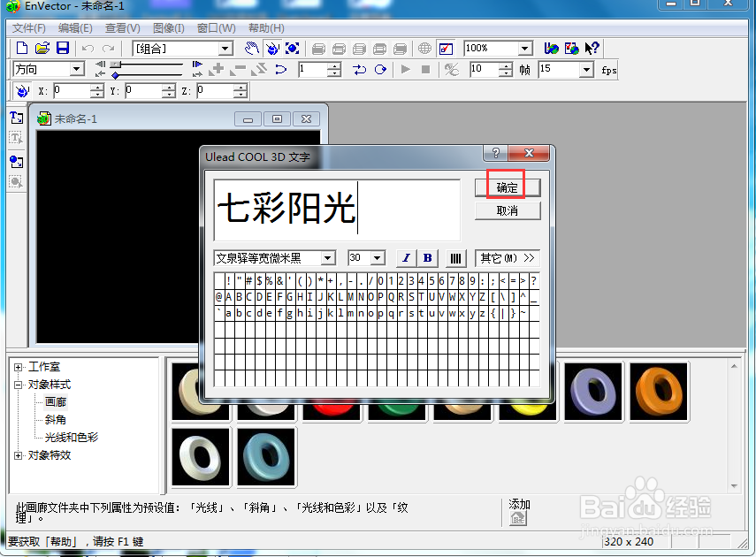756x557 pixels.
Task: Click the blue keyframe marker on the lower track
Action: point(115,75)
